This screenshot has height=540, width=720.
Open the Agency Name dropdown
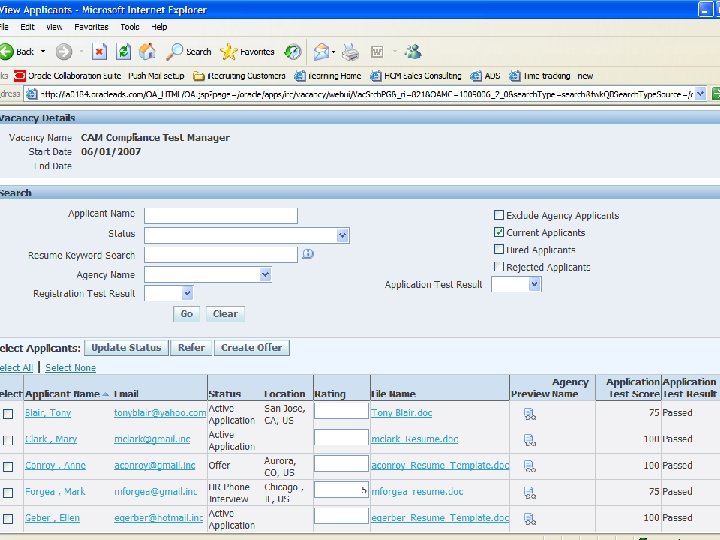pyautogui.click(x=265, y=274)
